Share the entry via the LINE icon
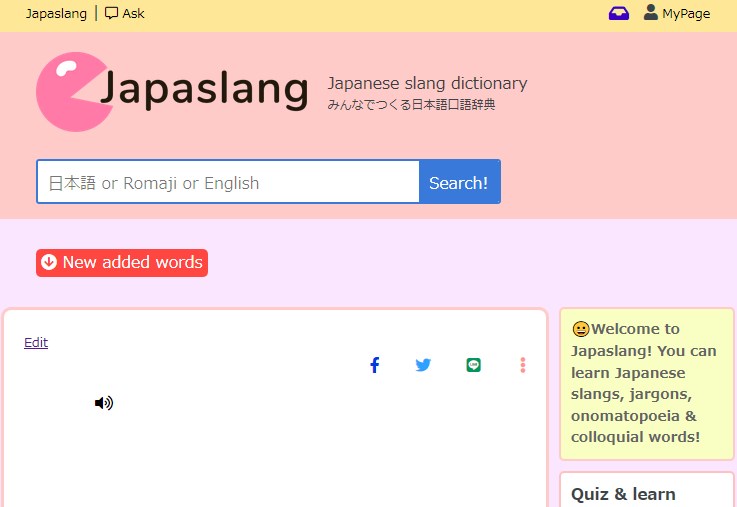This screenshot has width=737, height=507. [x=473, y=365]
